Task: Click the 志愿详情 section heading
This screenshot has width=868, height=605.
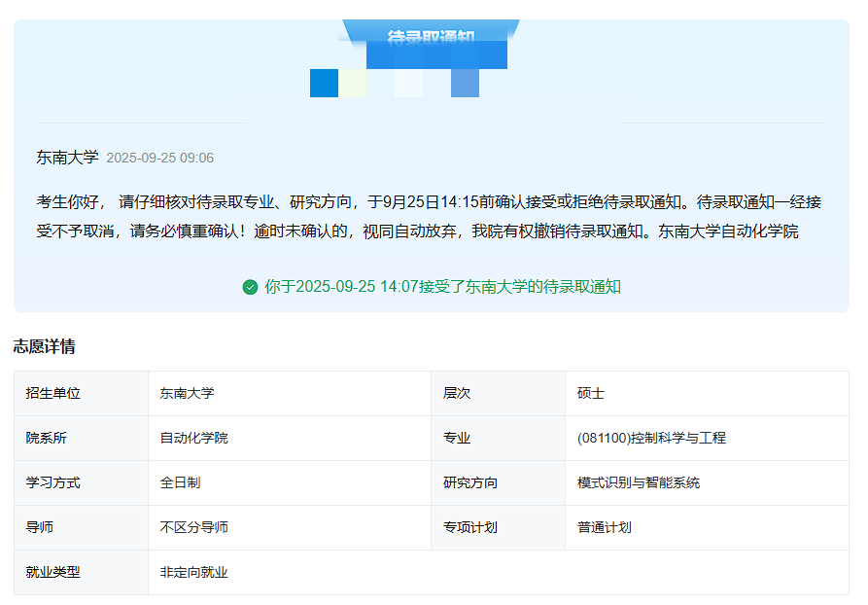Action: point(45,346)
